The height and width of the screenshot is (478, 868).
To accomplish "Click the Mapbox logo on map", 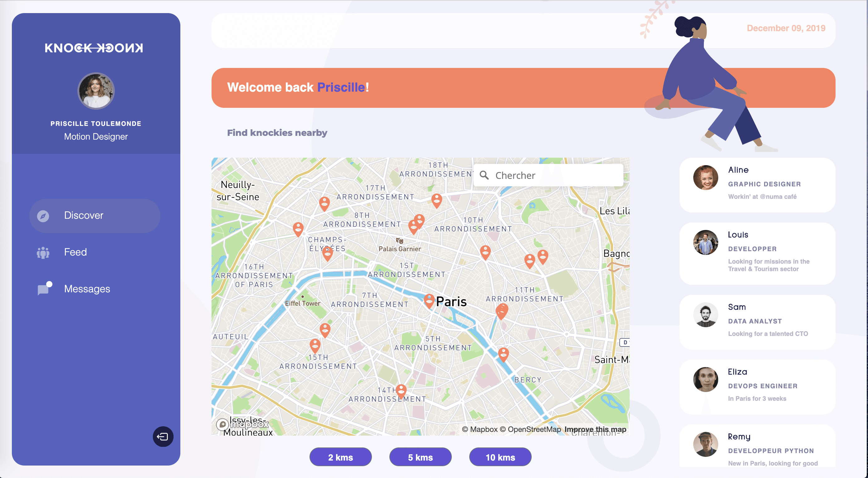I will click(x=243, y=424).
